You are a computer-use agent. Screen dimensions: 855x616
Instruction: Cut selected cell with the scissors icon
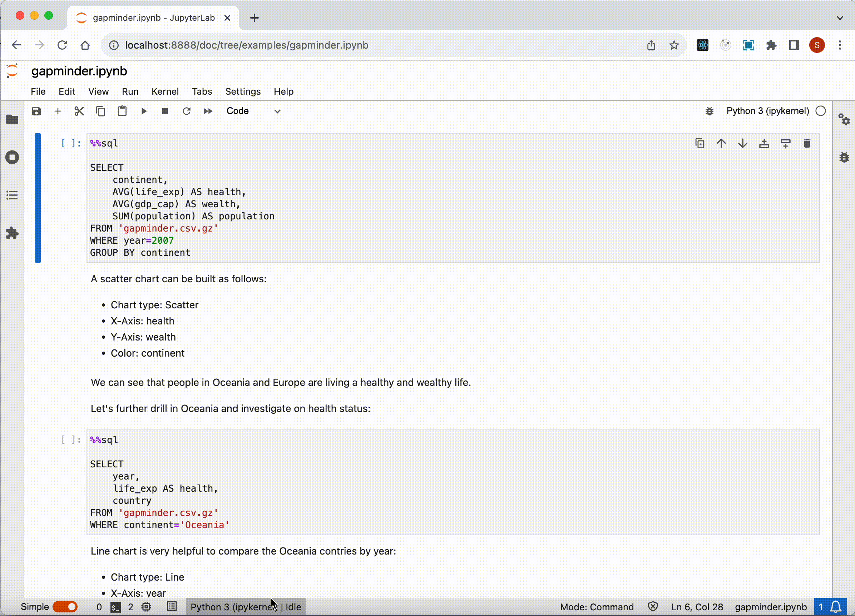click(x=79, y=111)
